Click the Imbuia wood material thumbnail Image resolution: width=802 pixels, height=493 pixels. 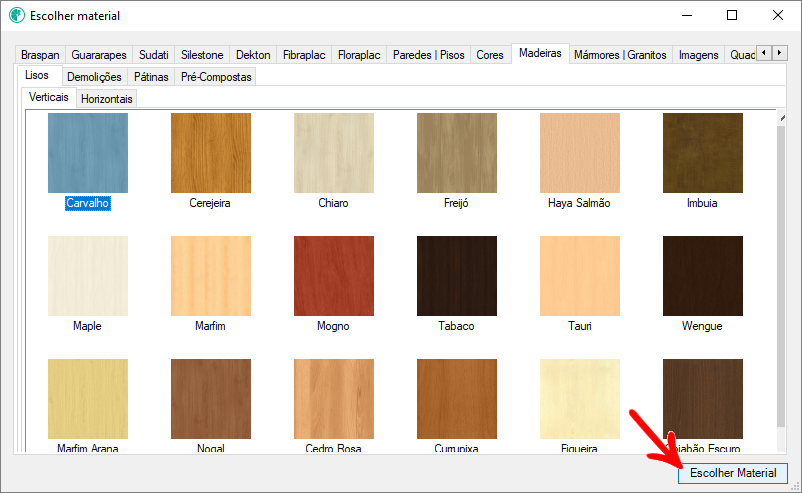tap(702, 153)
